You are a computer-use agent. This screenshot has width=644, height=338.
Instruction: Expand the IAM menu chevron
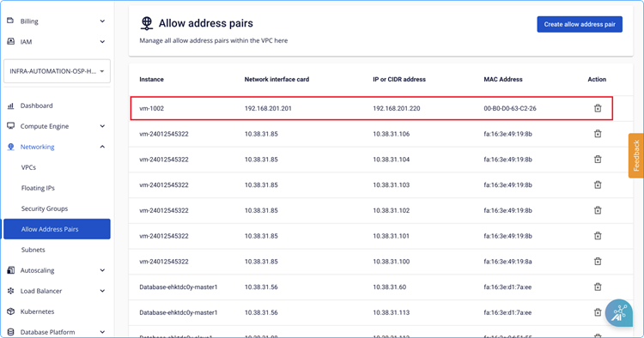click(102, 41)
